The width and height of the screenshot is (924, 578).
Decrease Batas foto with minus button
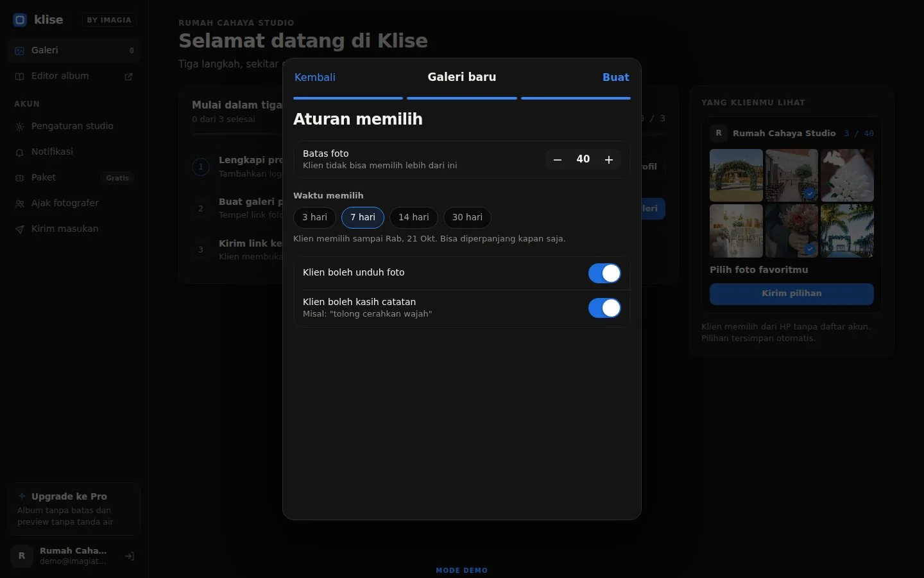[558, 159]
